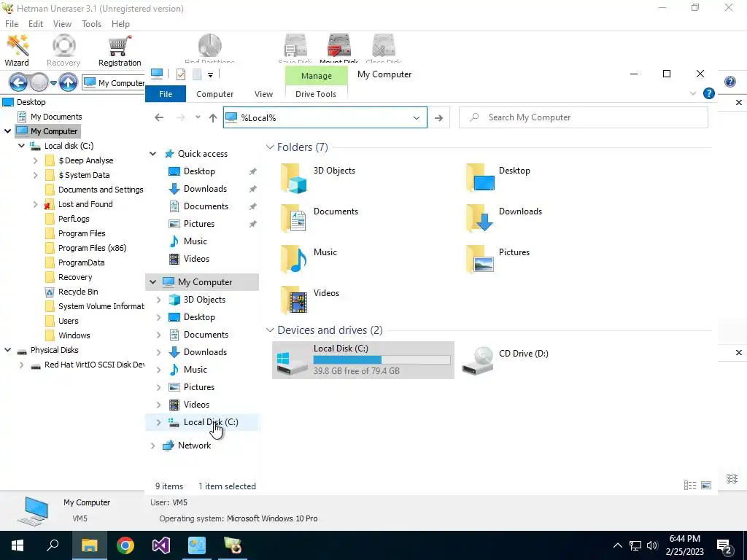Screen dimensions: 747x560
Task: Click Hetman forward navigation arrow
Action: coord(39,83)
